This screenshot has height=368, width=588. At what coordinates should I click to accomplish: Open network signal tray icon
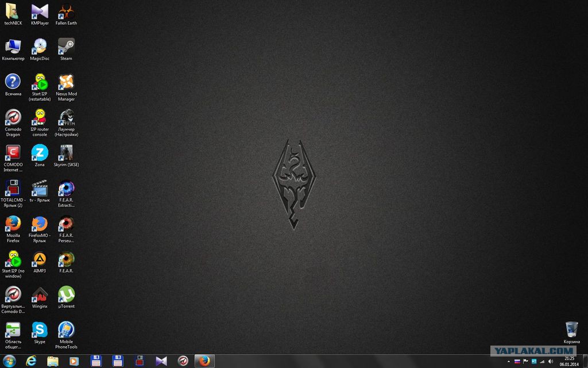coord(542,362)
